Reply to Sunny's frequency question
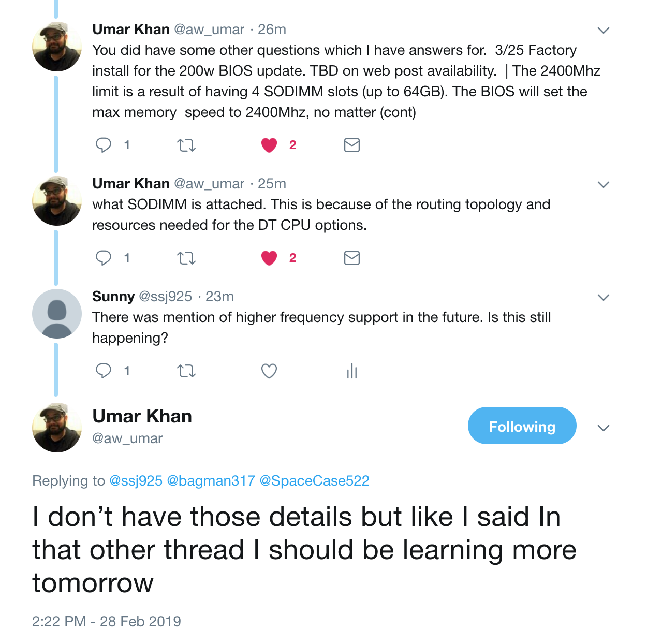The width and height of the screenshot is (647, 644). click(104, 371)
